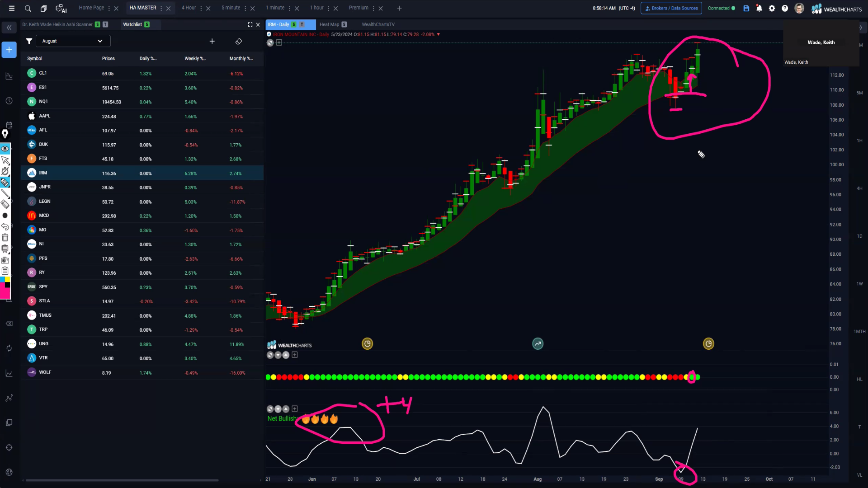This screenshot has height=488, width=868.
Task: Add a symbol with watchlist plus icon
Action: pos(212,41)
